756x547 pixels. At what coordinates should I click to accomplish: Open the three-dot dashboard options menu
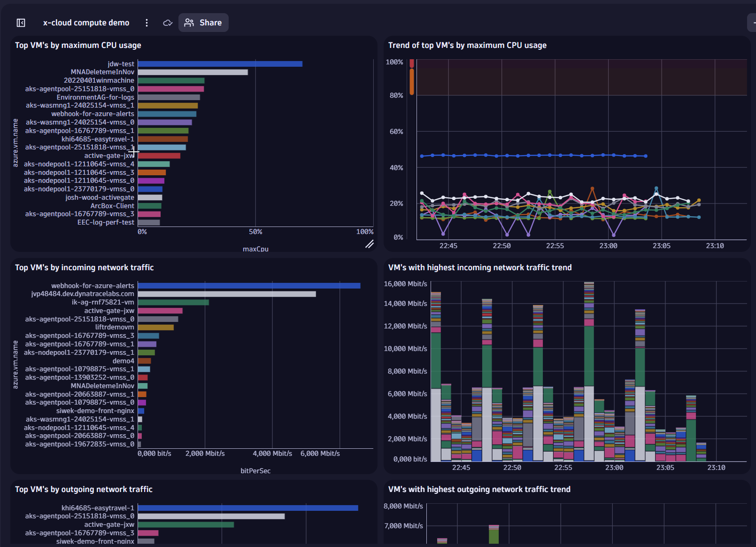tap(147, 22)
